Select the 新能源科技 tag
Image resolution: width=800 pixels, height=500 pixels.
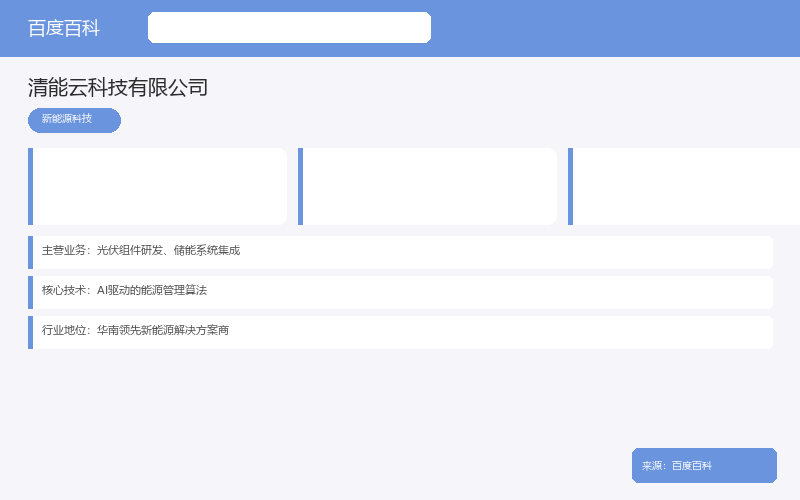(x=74, y=120)
